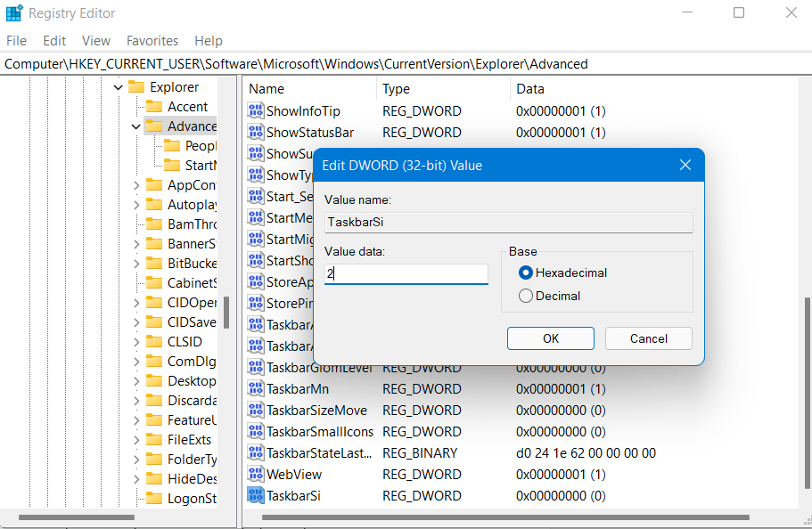Click the TaskbarStateLastRun binary value icon
This screenshot has width=812, height=529.
(256, 453)
